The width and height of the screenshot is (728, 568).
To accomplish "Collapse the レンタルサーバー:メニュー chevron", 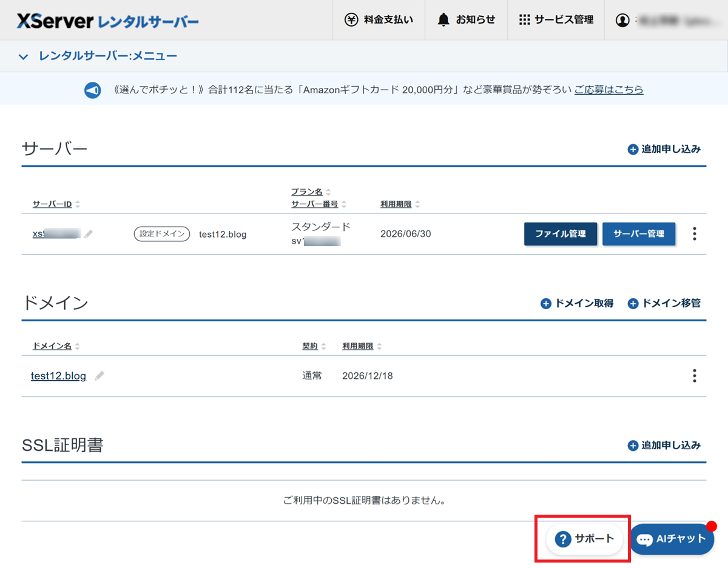I will [x=22, y=56].
